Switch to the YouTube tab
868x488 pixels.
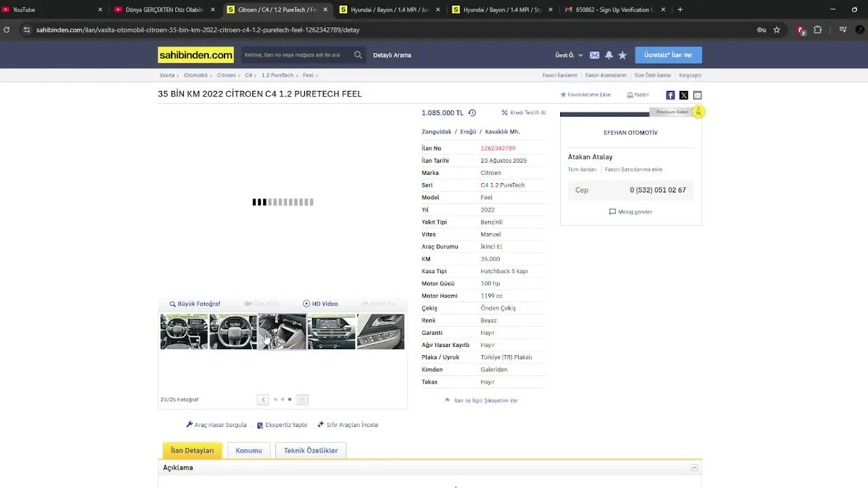(53, 9)
